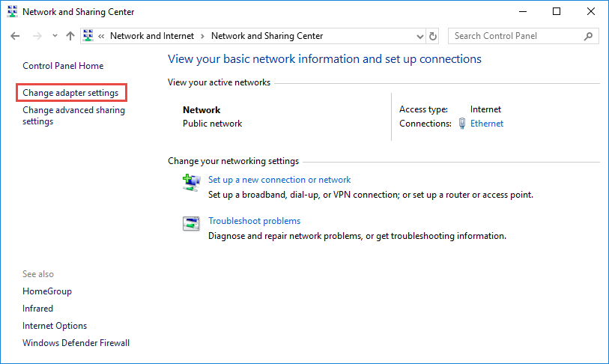Click the Set up new connection icon
This screenshot has height=364, width=609.
191,181
